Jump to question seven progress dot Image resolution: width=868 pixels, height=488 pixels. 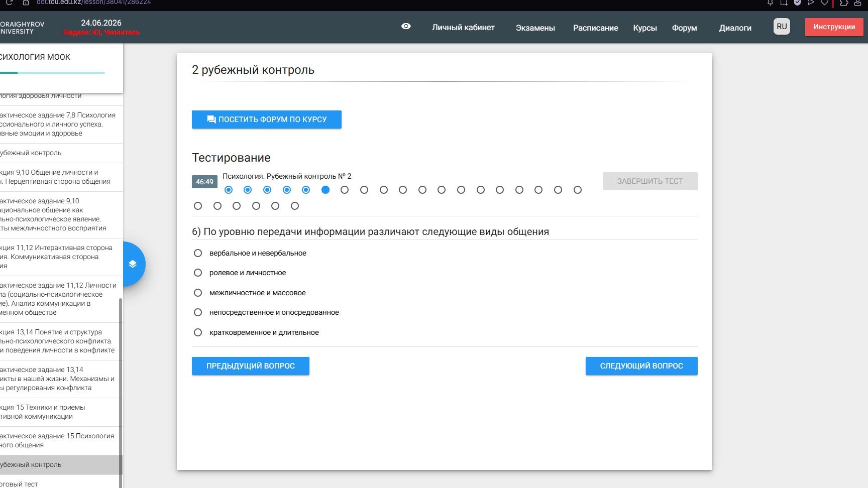[x=345, y=190]
